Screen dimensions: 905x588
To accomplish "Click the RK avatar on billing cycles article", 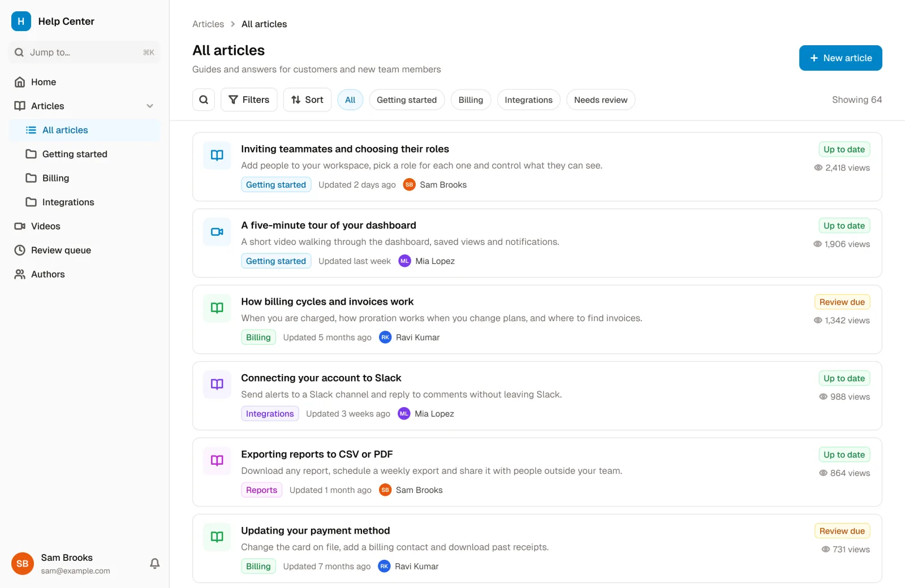I will (x=385, y=337).
